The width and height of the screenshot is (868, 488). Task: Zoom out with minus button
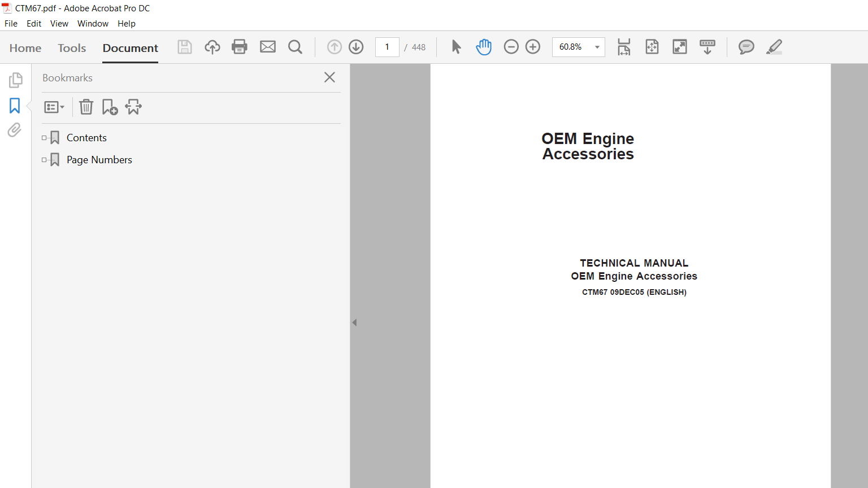tap(511, 47)
